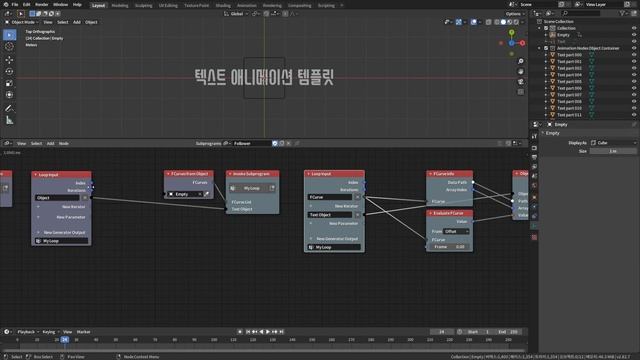Image resolution: width=640 pixels, height=360 pixels.
Task: Click the empty Size value field
Action: click(613, 151)
